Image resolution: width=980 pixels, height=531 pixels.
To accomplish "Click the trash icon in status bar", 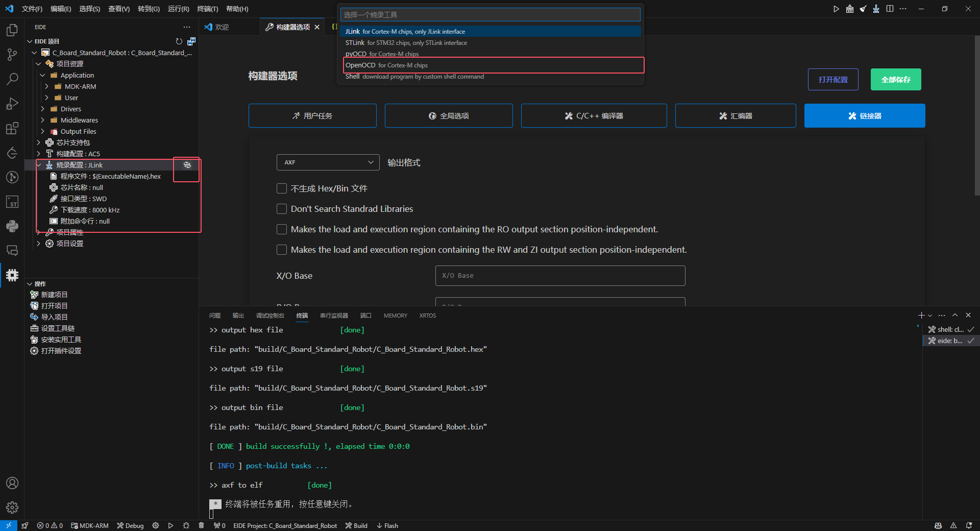I will [201, 525].
